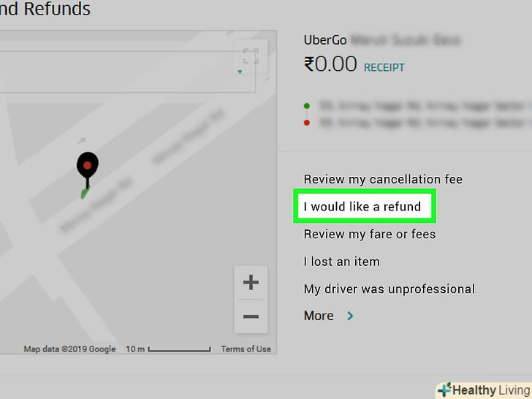The image size is (532, 399).
Task: Zoom in the map with plus button
Action: pyautogui.click(x=251, y=282)
